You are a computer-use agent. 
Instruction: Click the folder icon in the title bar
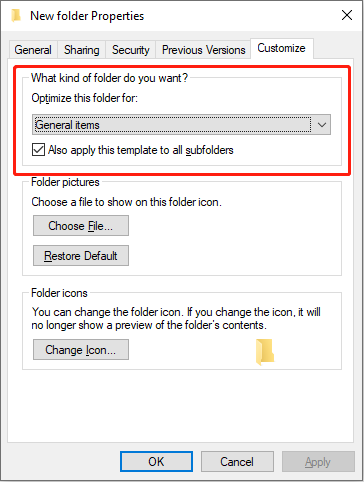point(16,16)
